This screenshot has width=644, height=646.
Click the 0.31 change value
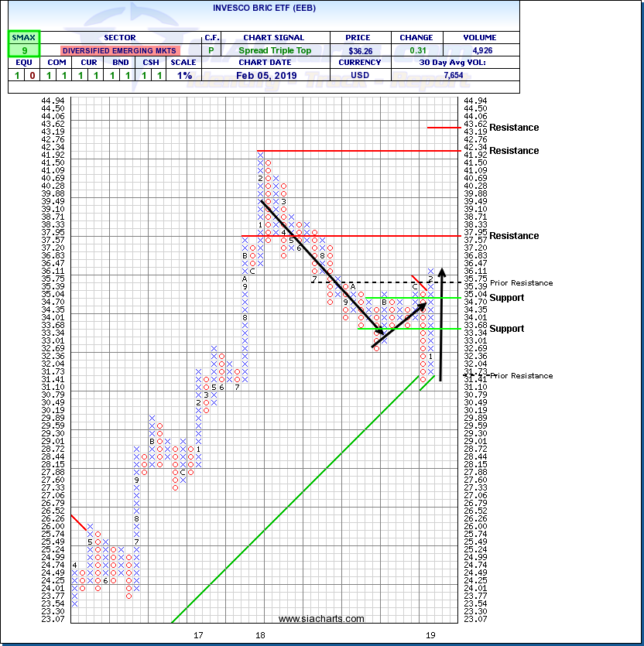[416, 50]
